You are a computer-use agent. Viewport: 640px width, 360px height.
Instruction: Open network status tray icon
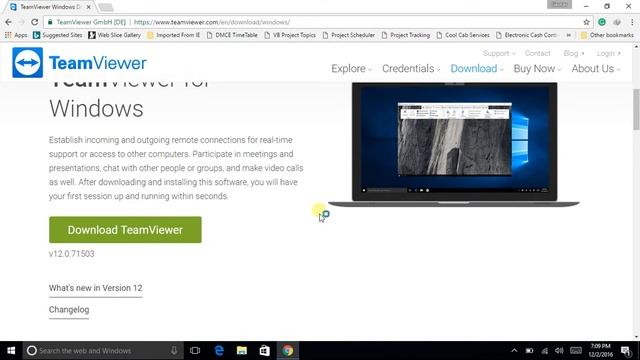[x=544, y=351]
